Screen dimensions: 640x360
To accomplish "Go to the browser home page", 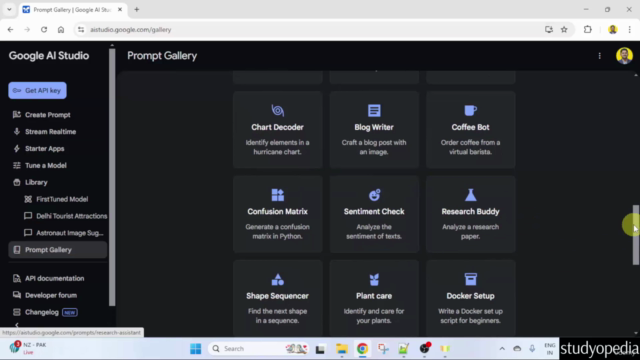I will click(61, 29).
